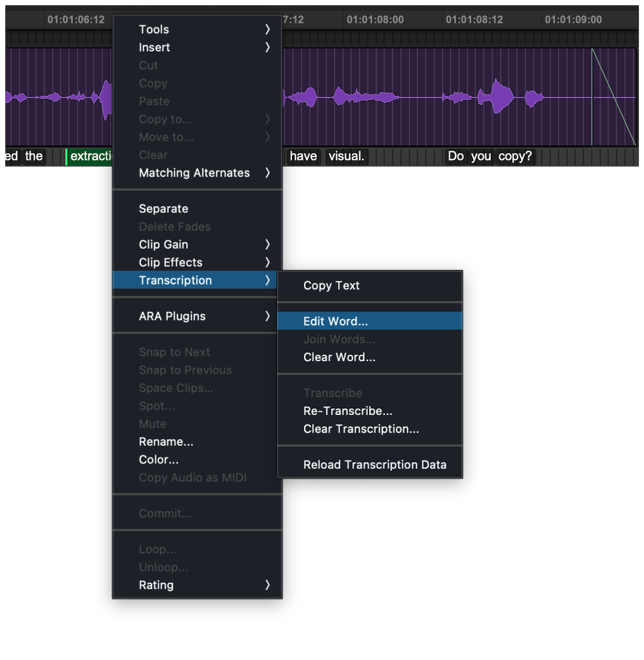The image size is (644, 660).
Task: Open the Clip Effects submenu
Action: (x=171, y=263)
